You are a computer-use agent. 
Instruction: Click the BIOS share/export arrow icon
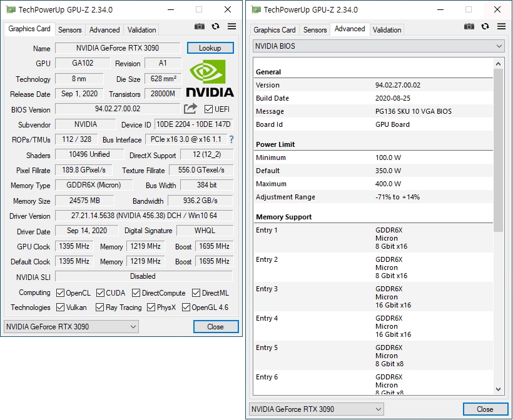[190, 109]
